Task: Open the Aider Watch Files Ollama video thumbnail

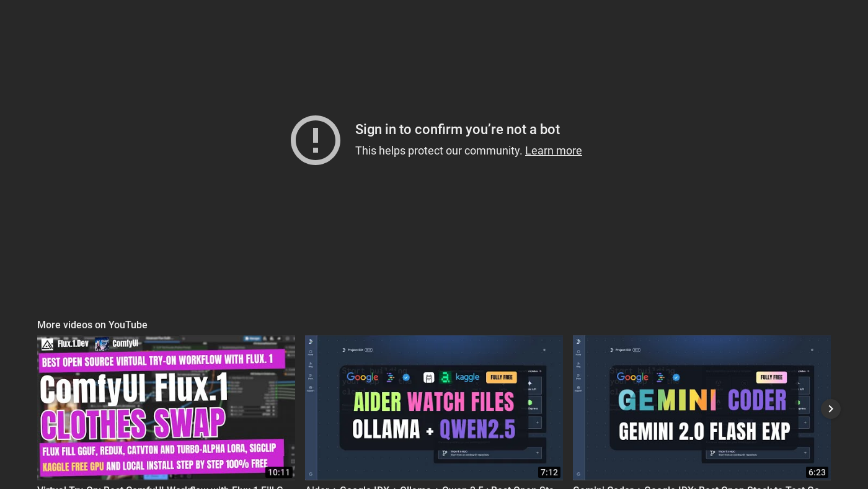Action: 434,408
